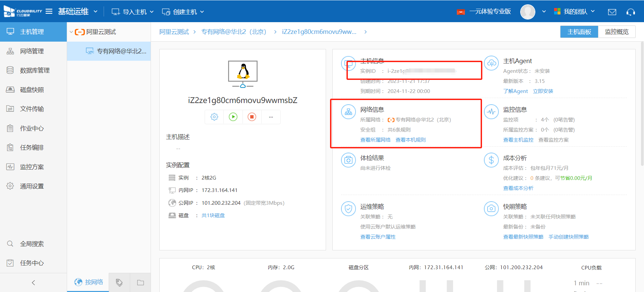Toggle the hamburger menu icon
This screenshot has width=644, height=292.
point(49,11)
